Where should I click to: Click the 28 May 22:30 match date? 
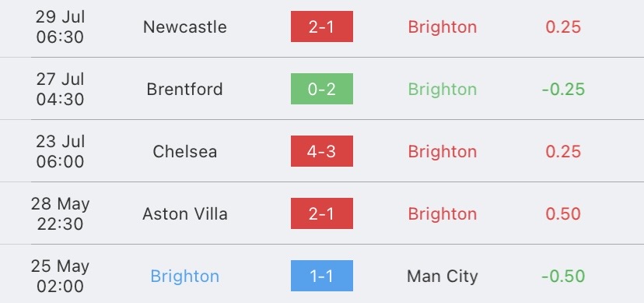pyautogui.click(x=61, y=213)
